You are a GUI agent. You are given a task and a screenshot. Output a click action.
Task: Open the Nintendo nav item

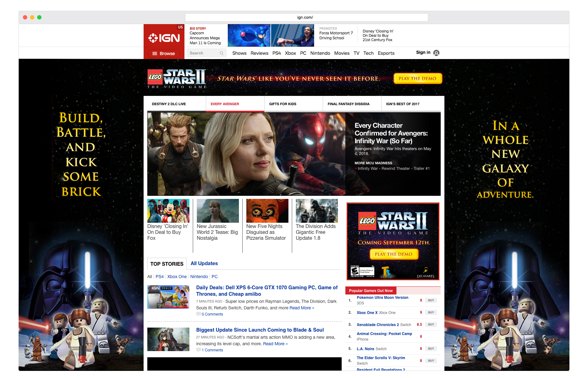320,53
